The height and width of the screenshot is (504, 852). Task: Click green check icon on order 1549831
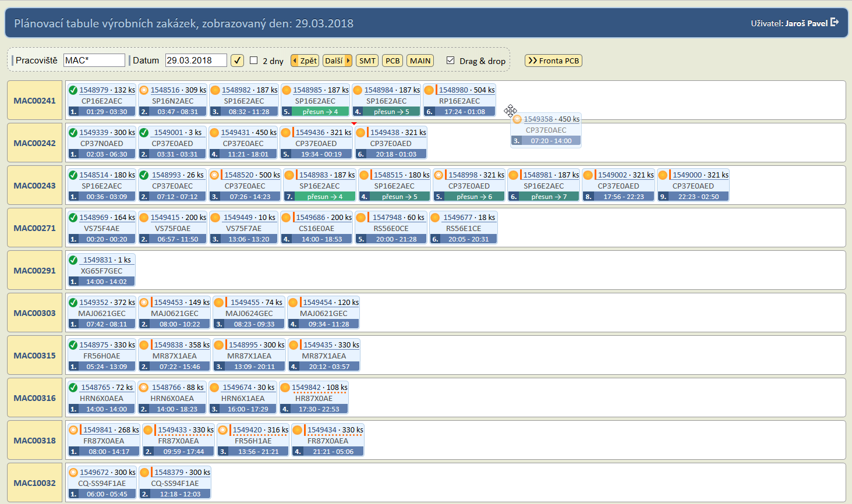tap(73, 260)
